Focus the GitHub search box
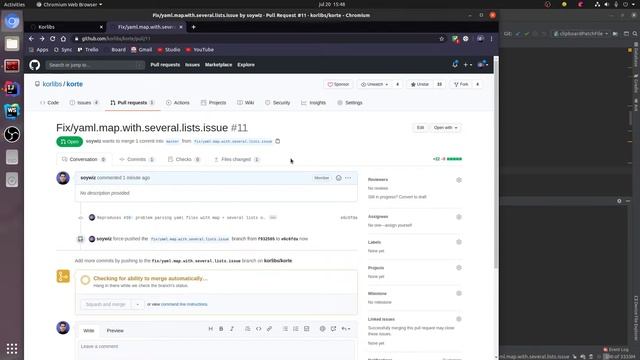 95,65
